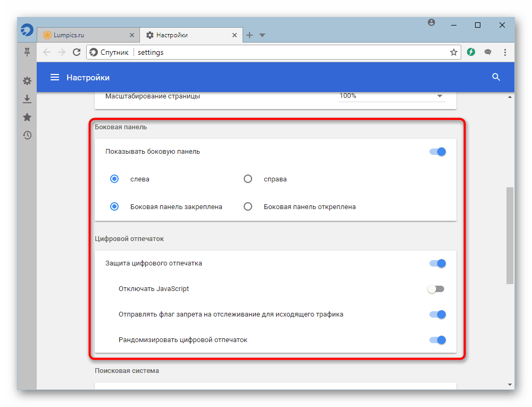Click the pin icon in sidebar

click(27, 52)
